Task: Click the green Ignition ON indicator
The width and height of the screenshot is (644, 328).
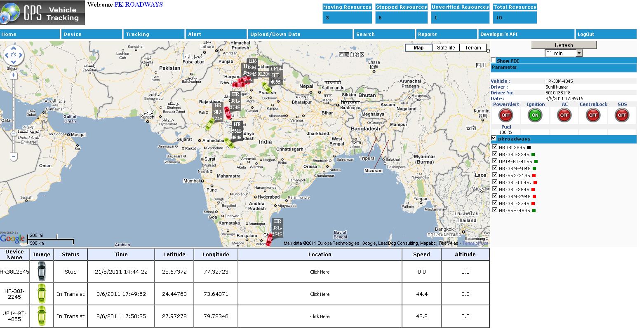Action: 535,115
